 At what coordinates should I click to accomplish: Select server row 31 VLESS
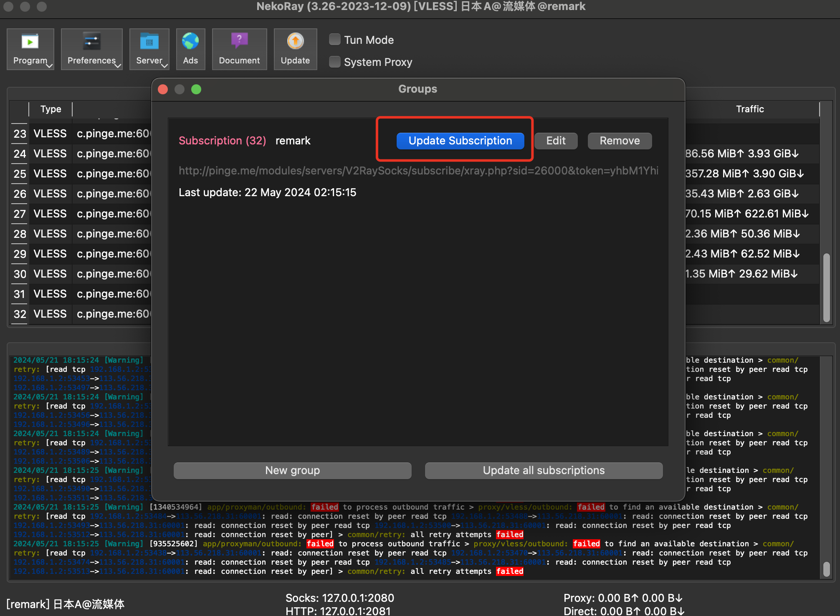coord(50,294)
